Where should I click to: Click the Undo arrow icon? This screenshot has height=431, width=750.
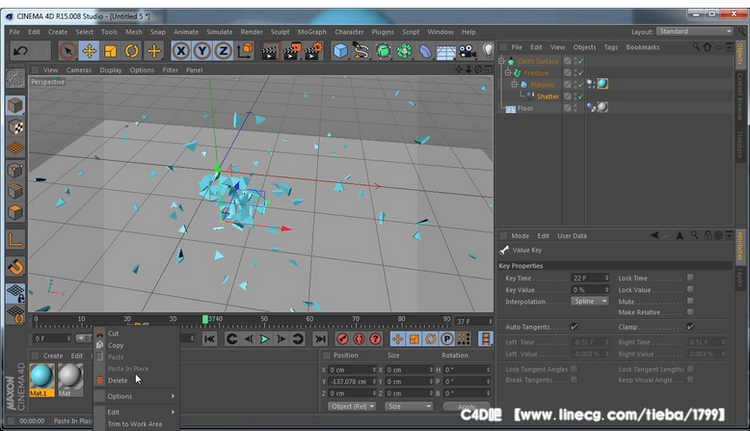[21, 51]
